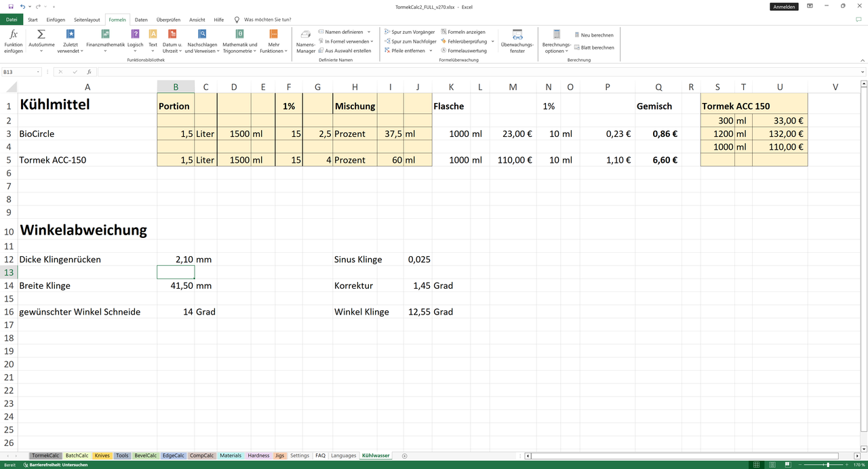Switch to Normal view in status bar
868x469 pixels.
coord(756,465)
